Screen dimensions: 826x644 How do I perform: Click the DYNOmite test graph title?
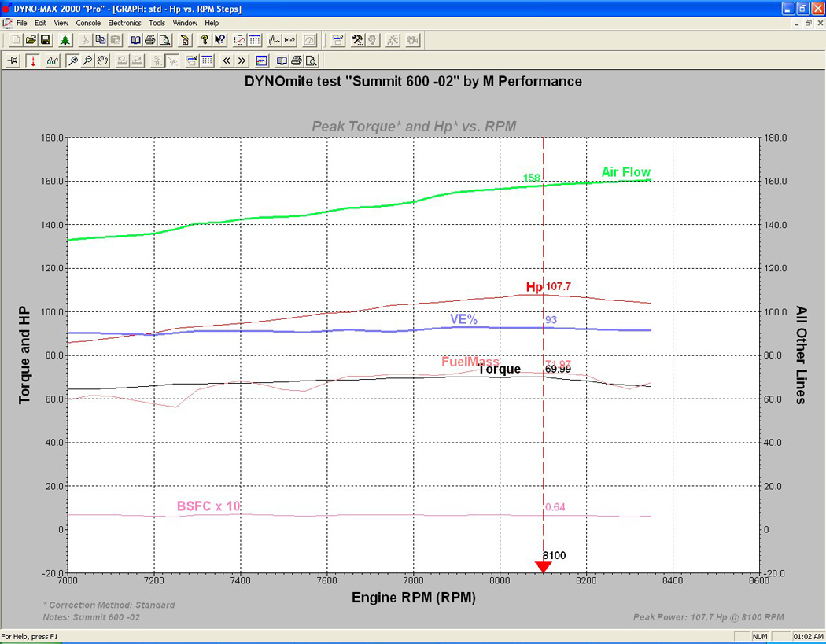(414, 82)
